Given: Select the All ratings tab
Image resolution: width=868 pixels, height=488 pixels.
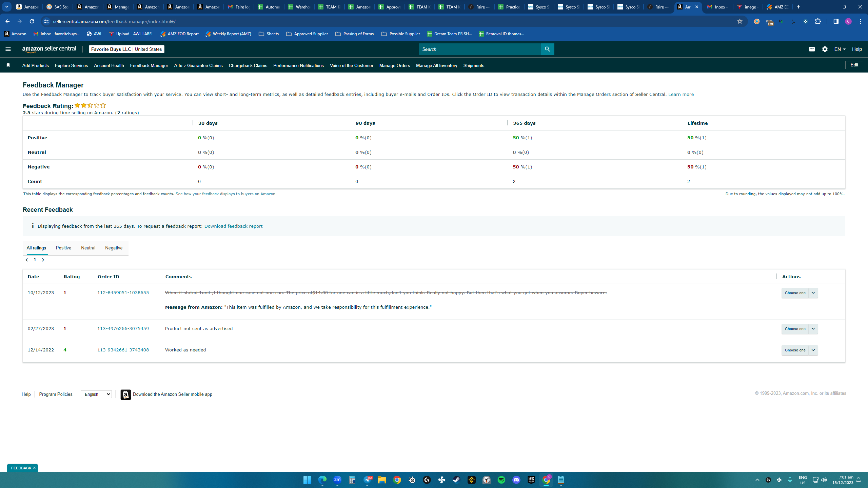Looking at the screenshot, I should pyautogui.click(x=36, y=248).
